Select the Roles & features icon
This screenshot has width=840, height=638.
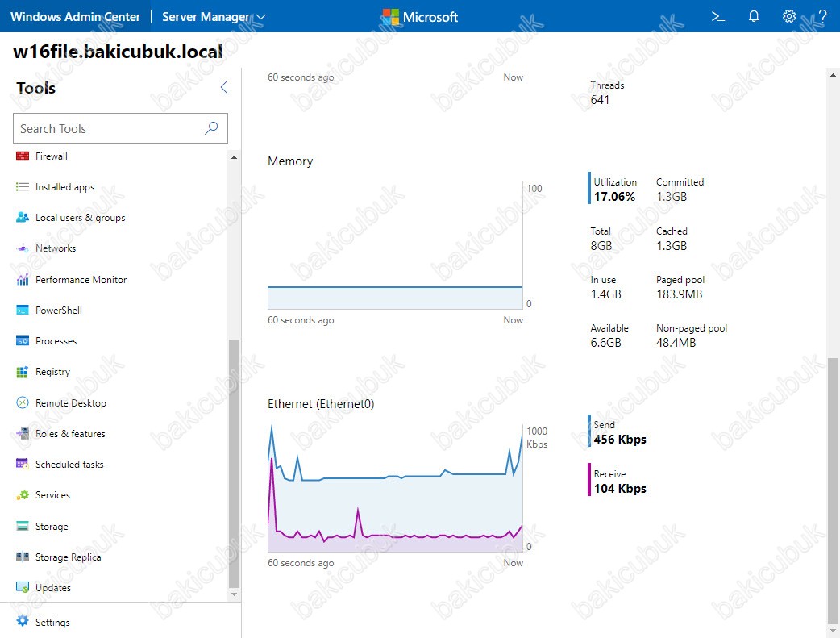(23, 433)
